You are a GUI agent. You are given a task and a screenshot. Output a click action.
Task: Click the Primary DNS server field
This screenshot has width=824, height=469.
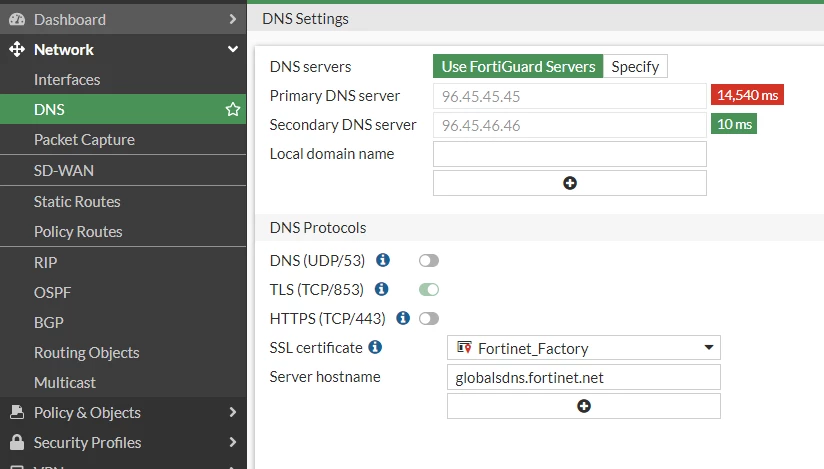(x=570, y=96)
